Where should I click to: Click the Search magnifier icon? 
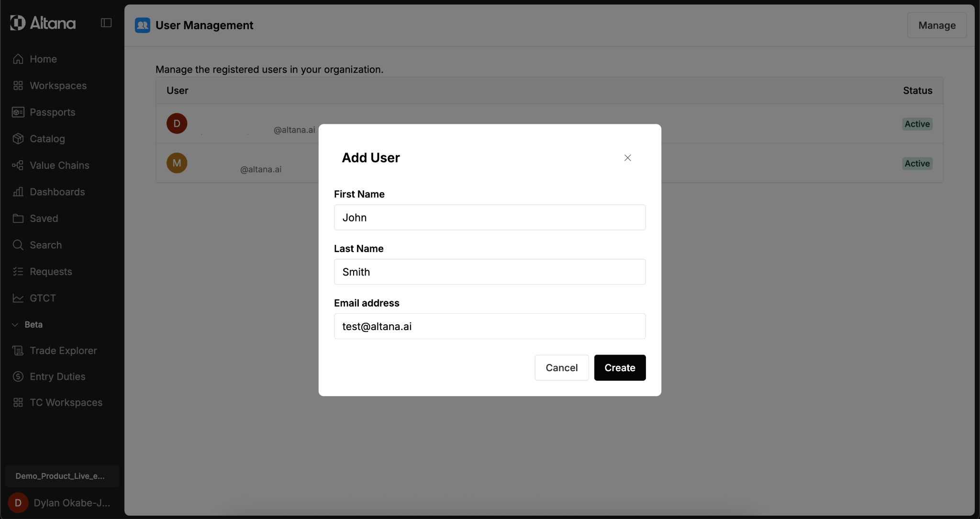[x=18, y=245]
